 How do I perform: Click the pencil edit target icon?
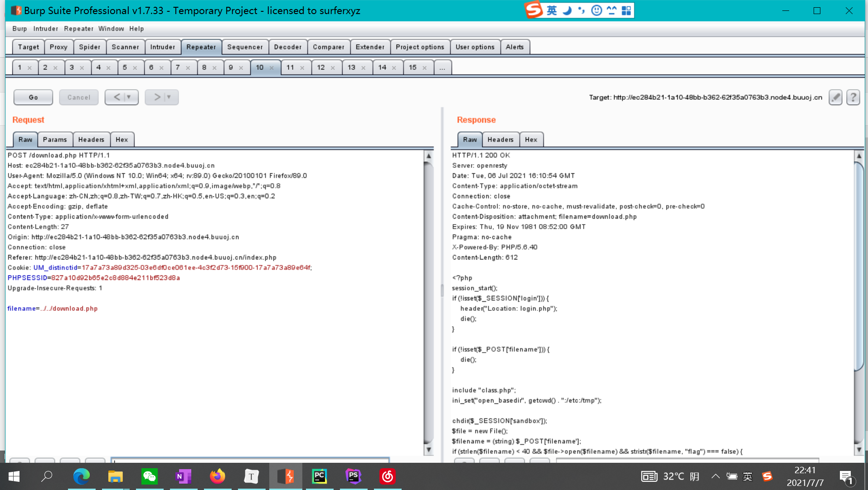point(835,97)
